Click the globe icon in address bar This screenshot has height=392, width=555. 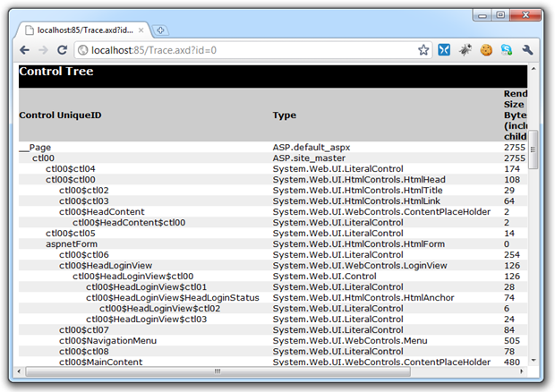pyautogui.click(x=83, y=50)
